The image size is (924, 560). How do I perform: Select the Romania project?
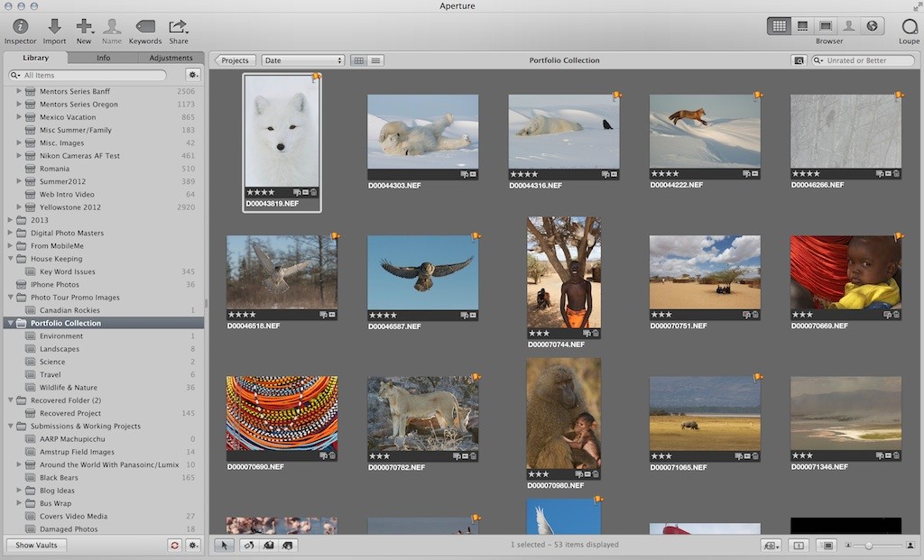(104, 169)
